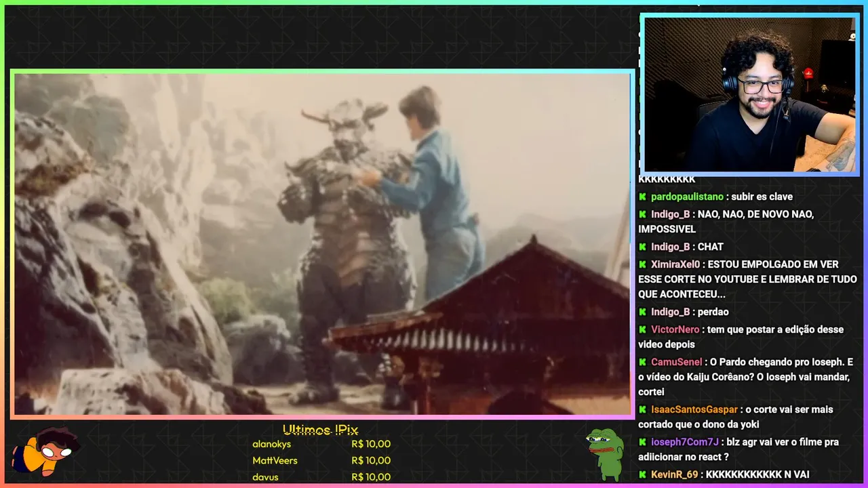Click the Kick badge beside Ioseph7Com7J
This screenshot has width=868, height=488.
pos(642,443)
